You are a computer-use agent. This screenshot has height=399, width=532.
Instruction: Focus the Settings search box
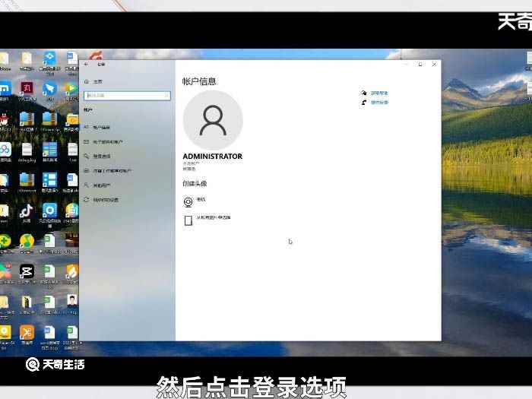(127, 96)
